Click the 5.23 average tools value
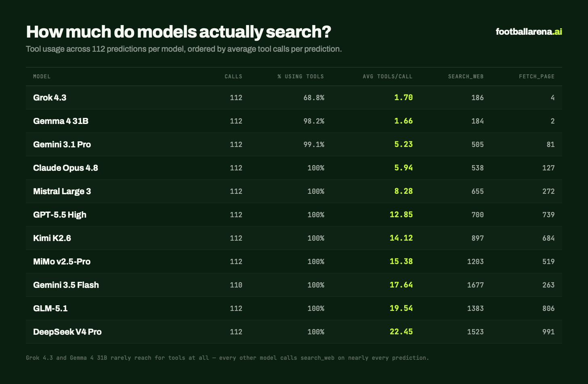588x384 pixels. [x=403, y=145]
